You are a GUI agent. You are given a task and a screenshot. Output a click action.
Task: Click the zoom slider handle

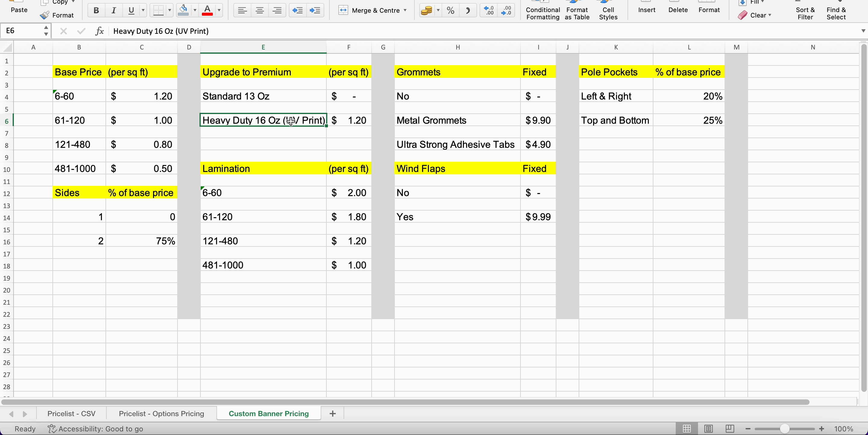pos(785,429)
